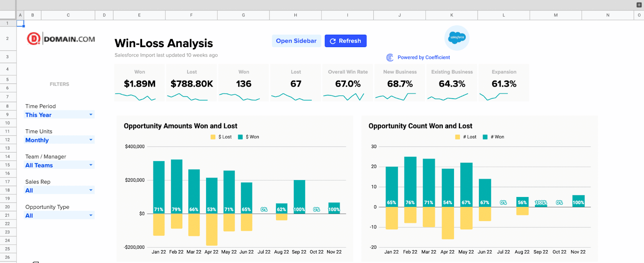The width and height of the screenshot is (644, 263).
Task: Click the Coefficient logo icon
Action: point(390,58)
